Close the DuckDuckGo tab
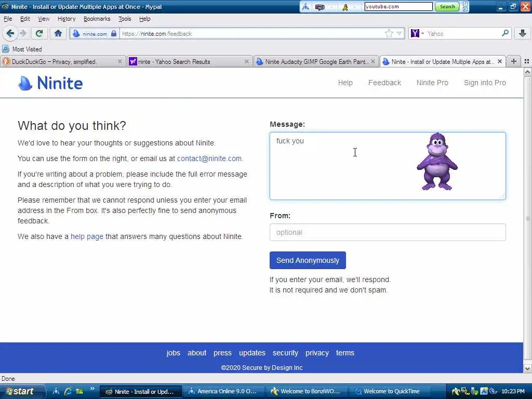 tap(120, 61)
